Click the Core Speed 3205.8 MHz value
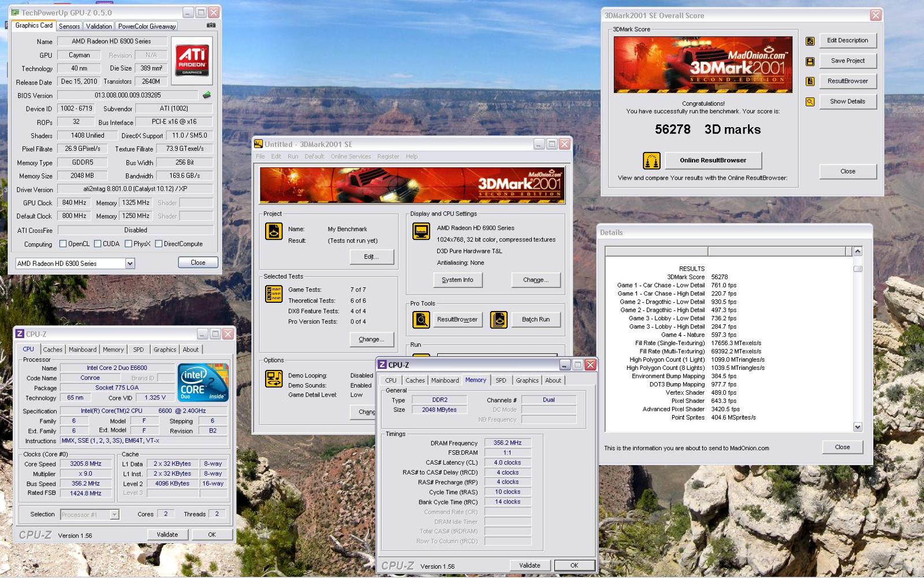Viewport: 924px width, 578px height. coord(85,464)
